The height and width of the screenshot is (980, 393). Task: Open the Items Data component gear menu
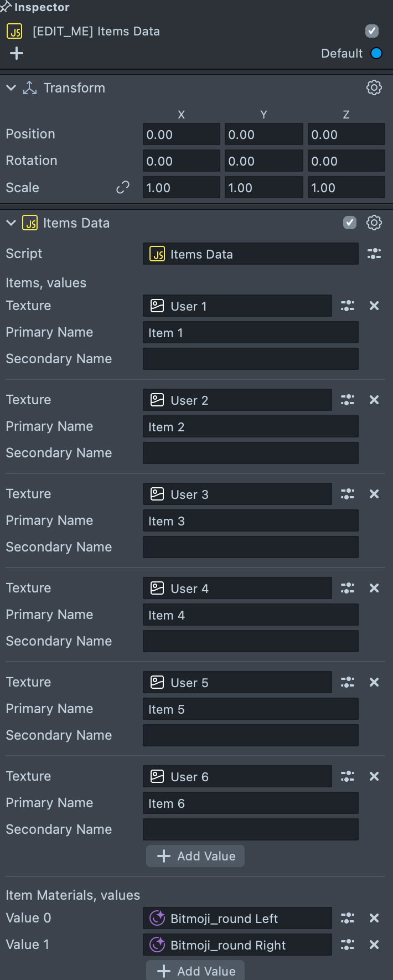(374, 223)
